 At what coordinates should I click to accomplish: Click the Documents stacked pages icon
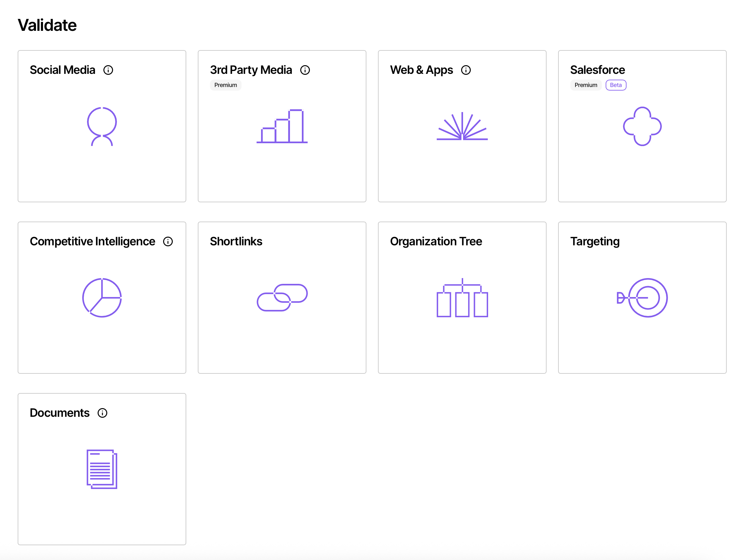pos(102,469)
